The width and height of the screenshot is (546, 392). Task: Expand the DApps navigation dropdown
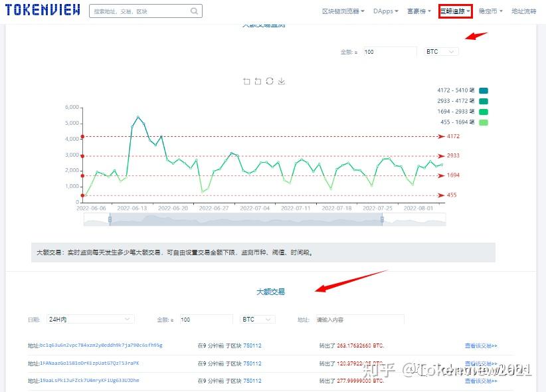click(x=385, y=11)
